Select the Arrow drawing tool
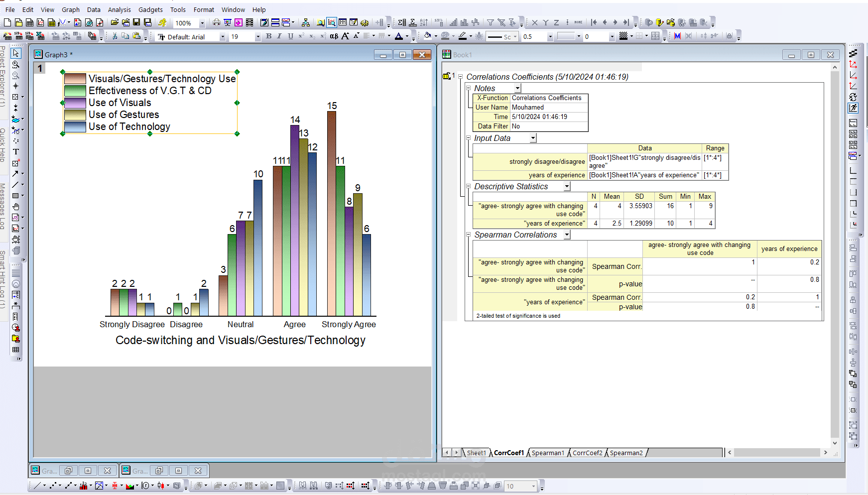This screenshot has width=868, height=495. tap(15, 174)
